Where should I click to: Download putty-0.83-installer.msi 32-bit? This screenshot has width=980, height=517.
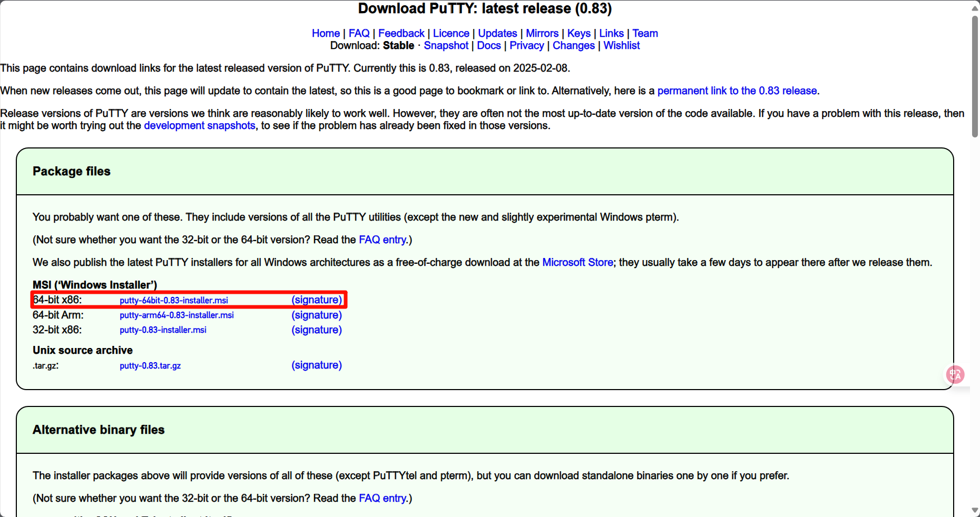(x=163, y=330)
